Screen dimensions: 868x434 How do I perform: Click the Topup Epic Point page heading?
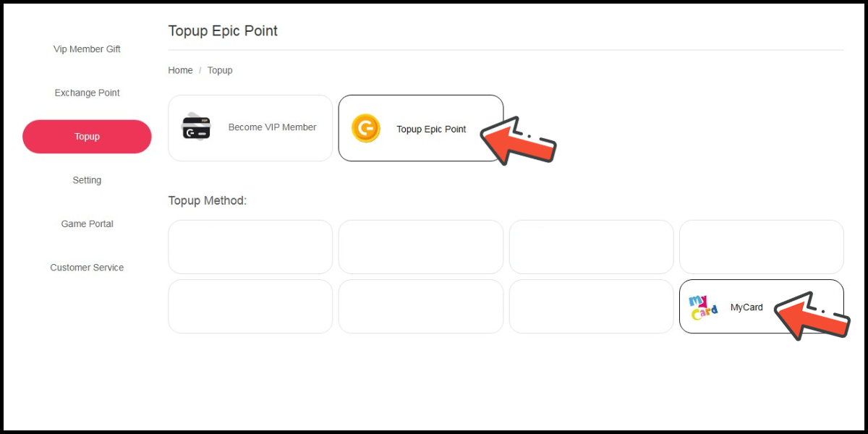click(223, 31)
